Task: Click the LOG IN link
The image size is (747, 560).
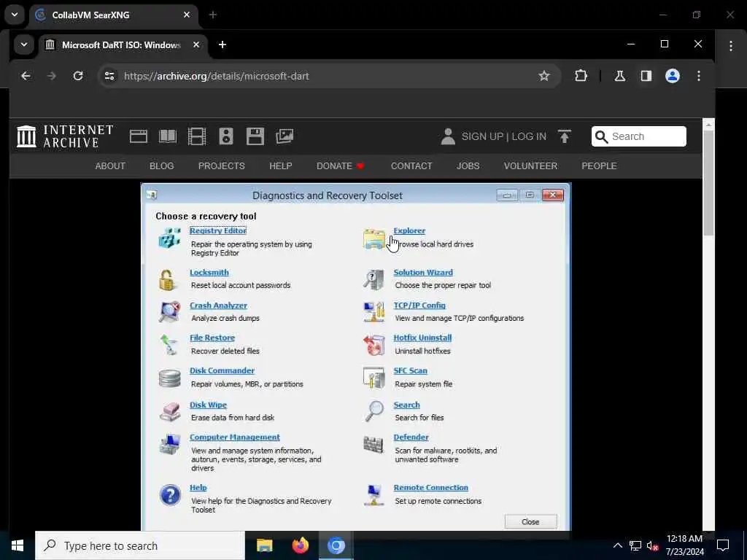Action: (x=529, y=136)
